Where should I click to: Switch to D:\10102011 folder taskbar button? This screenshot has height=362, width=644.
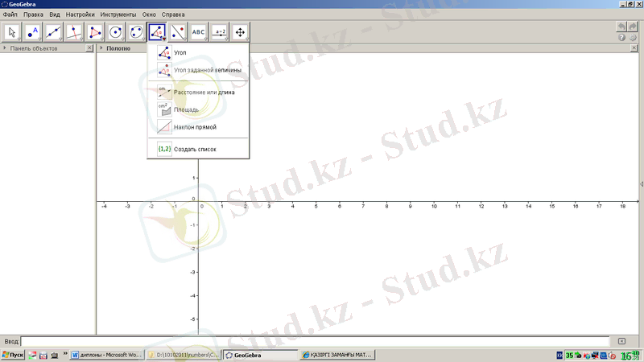click(x=184, y=355)
